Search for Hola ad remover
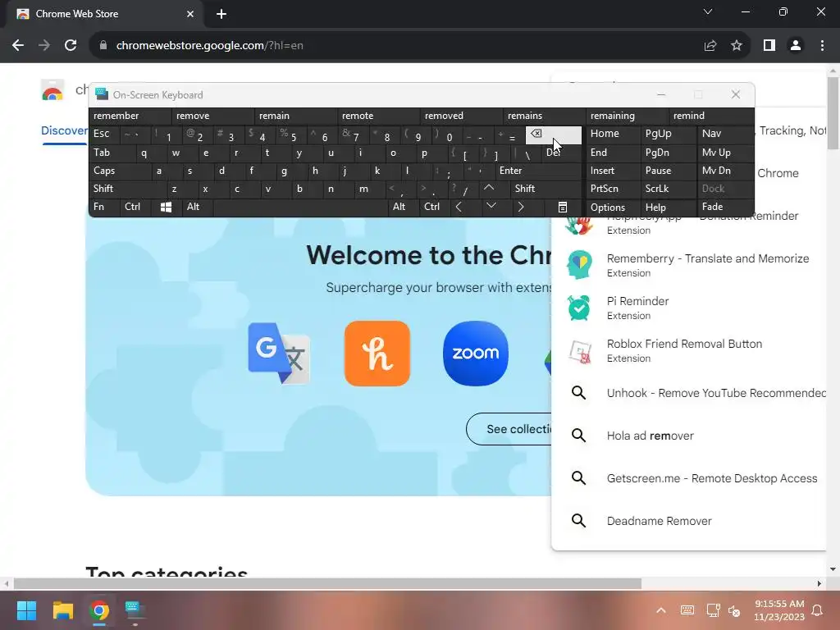The image size is (840, 630). pyautogui.click(x=690, y=436)
